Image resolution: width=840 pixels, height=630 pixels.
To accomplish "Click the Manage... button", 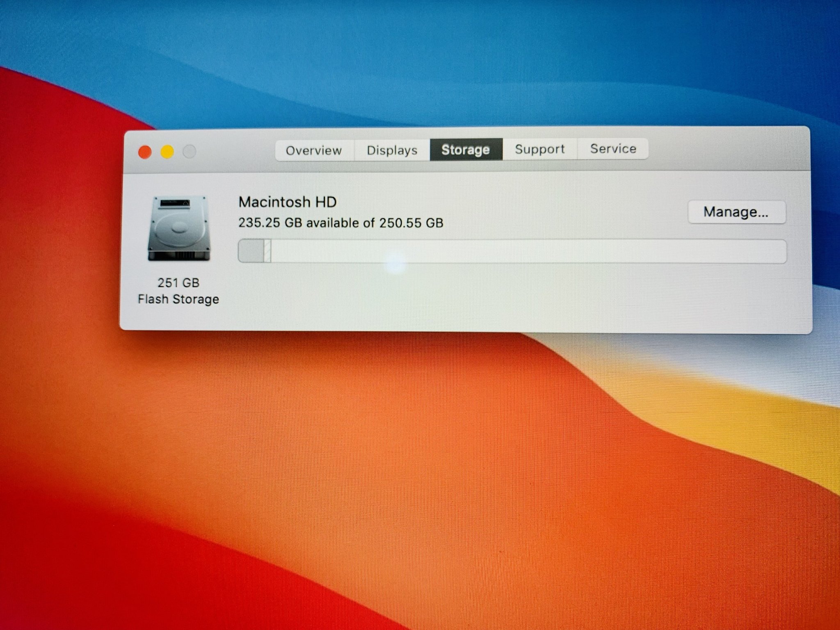I will pos(736,212).
